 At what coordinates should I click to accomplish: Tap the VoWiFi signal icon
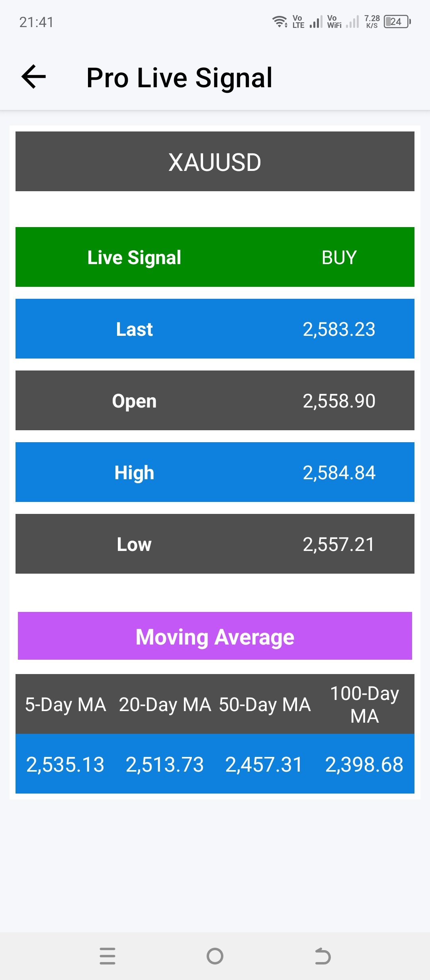(x=343, y=22)
